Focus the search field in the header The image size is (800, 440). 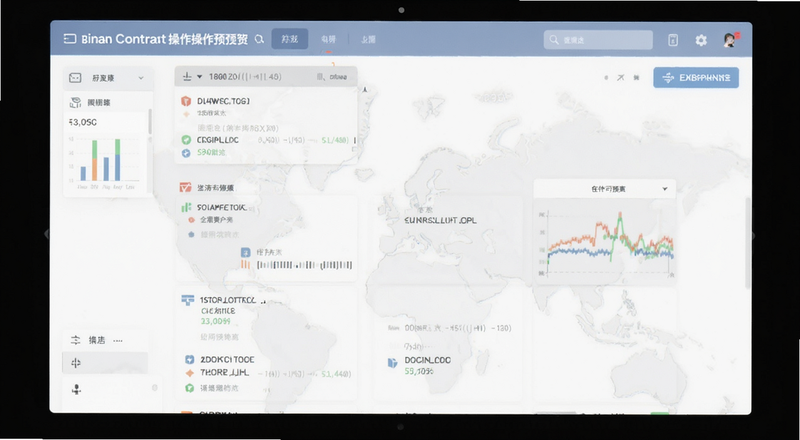(x=598, y=40)
